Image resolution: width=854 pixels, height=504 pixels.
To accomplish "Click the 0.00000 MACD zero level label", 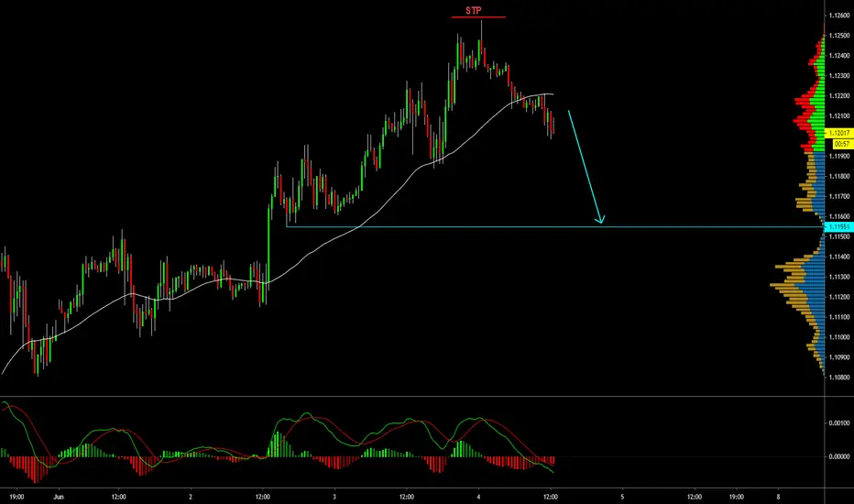I will [x=839, y=456].
